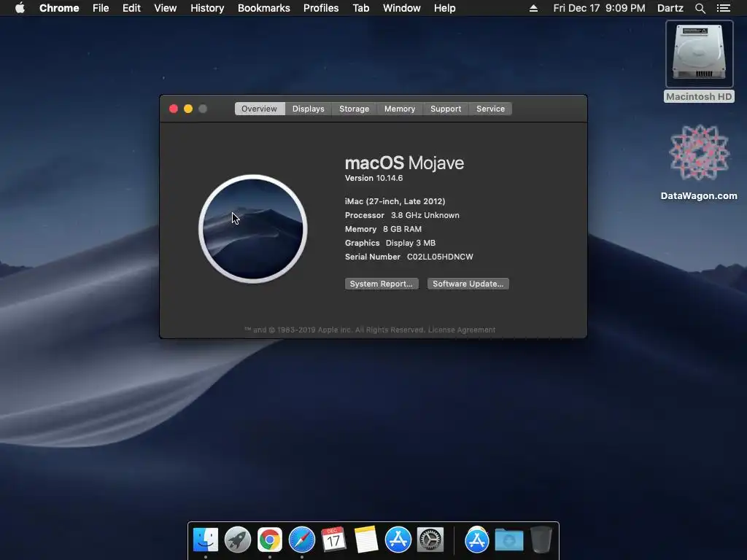Click the eject icon in the menu bar
Image resolution: width=747 pixels, height=560 pixels.
[x=533, y=8]
